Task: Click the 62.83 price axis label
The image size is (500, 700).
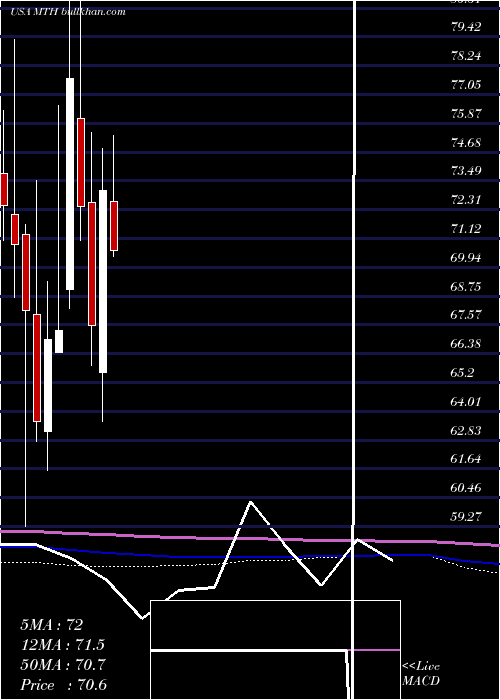Action: pyautogui.click(x=466, y=430)
